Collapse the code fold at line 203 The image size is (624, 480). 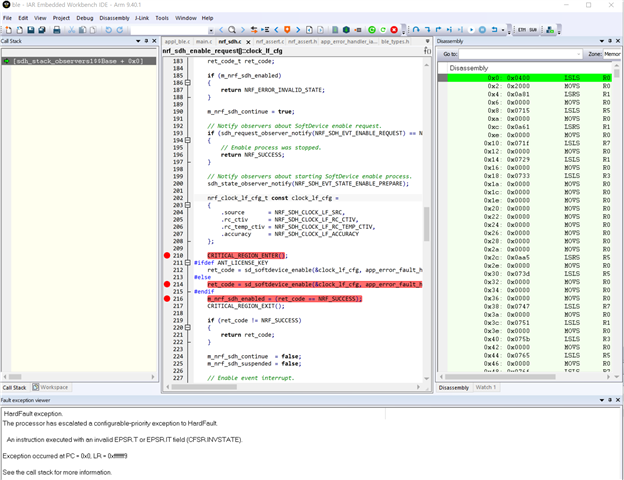coord(187,206)
